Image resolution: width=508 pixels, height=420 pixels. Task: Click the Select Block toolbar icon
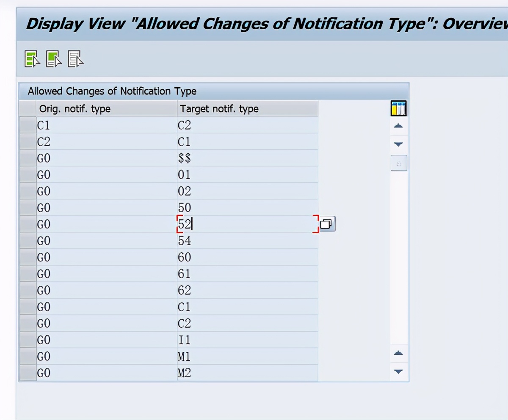click(x=54, y=59)
